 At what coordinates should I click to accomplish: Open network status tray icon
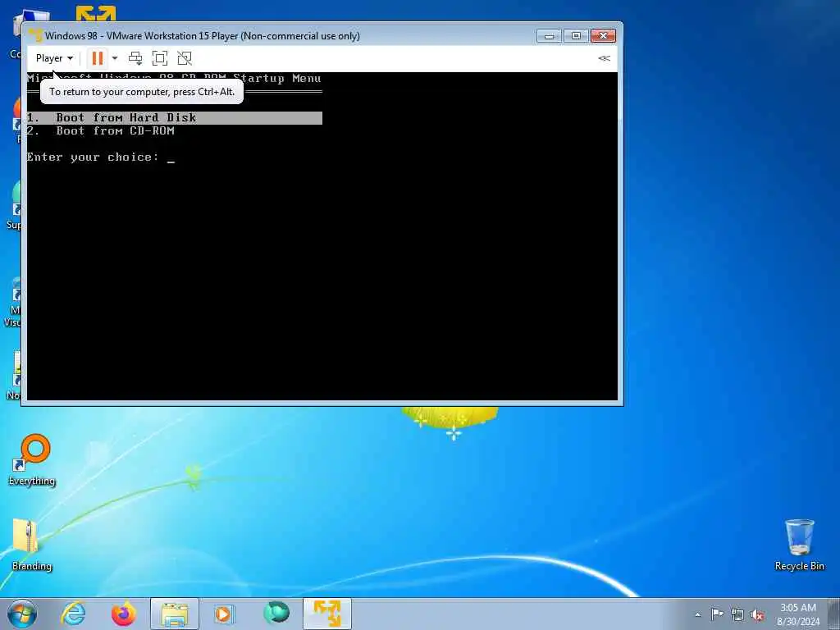[x=737, y=614]
